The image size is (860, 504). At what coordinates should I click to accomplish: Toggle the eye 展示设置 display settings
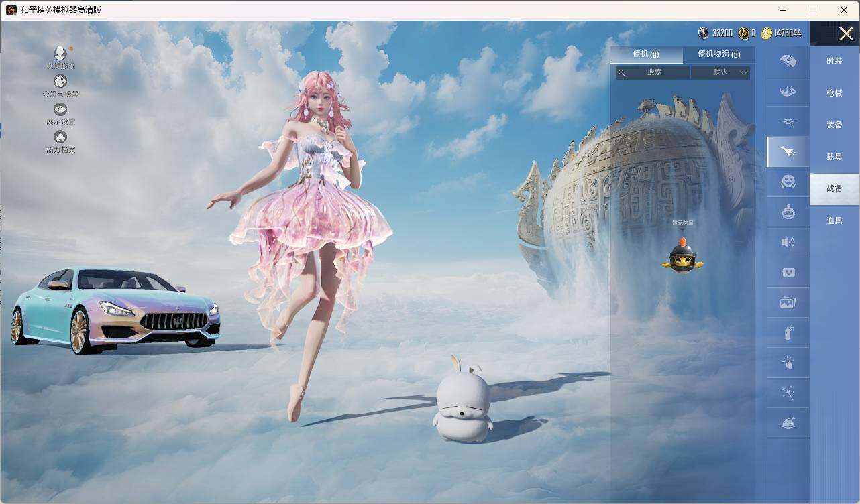click(60, 109)
